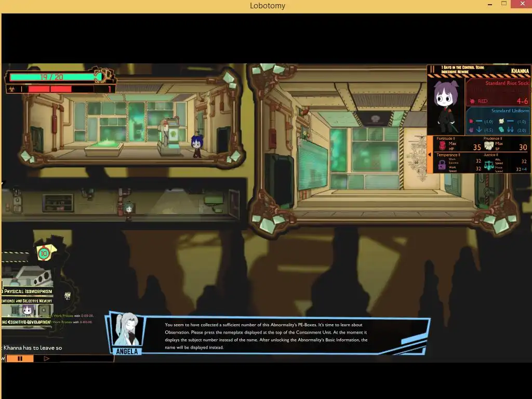Click the ceiling emblem plate in the large room
This screenshot has width=532, height=399.
375,119
